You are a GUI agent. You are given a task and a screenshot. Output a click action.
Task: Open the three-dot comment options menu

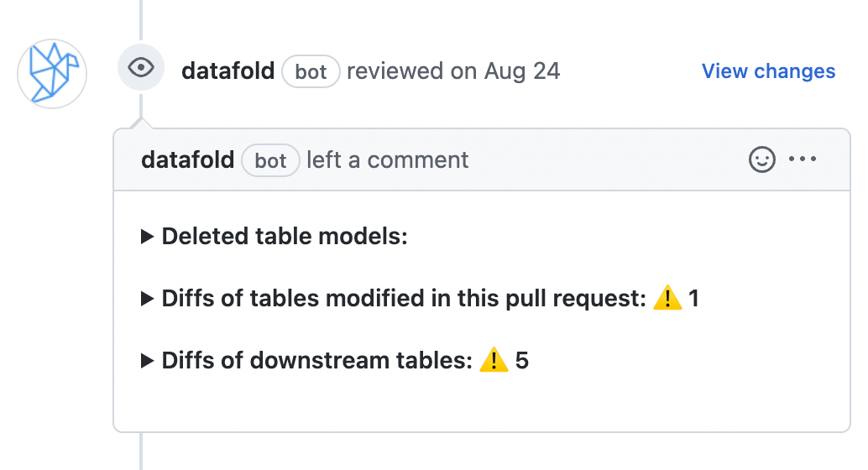(803, 159)
